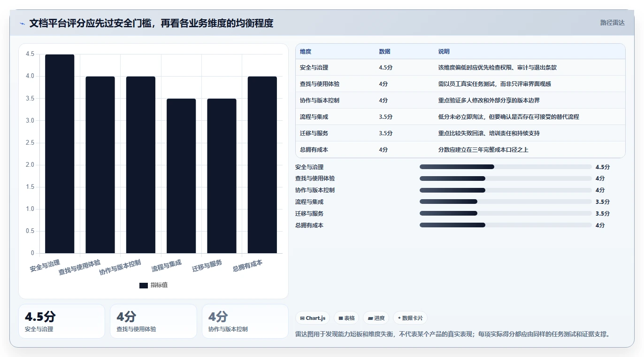Click the 迁移与服务 x-axis label
The height and width of the screenshot is (357, 644).
pos(207,266)
